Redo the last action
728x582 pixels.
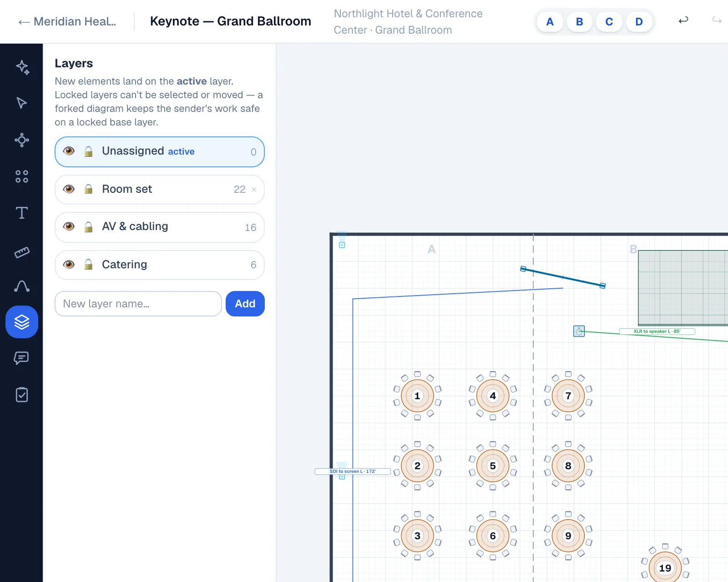[717, 20]
